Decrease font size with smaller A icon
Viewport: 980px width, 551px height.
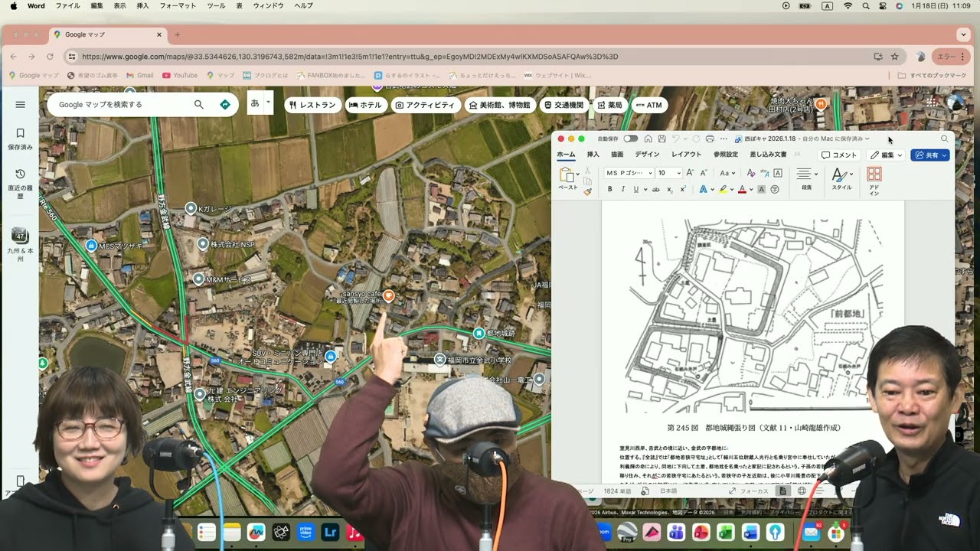(704, 173)
